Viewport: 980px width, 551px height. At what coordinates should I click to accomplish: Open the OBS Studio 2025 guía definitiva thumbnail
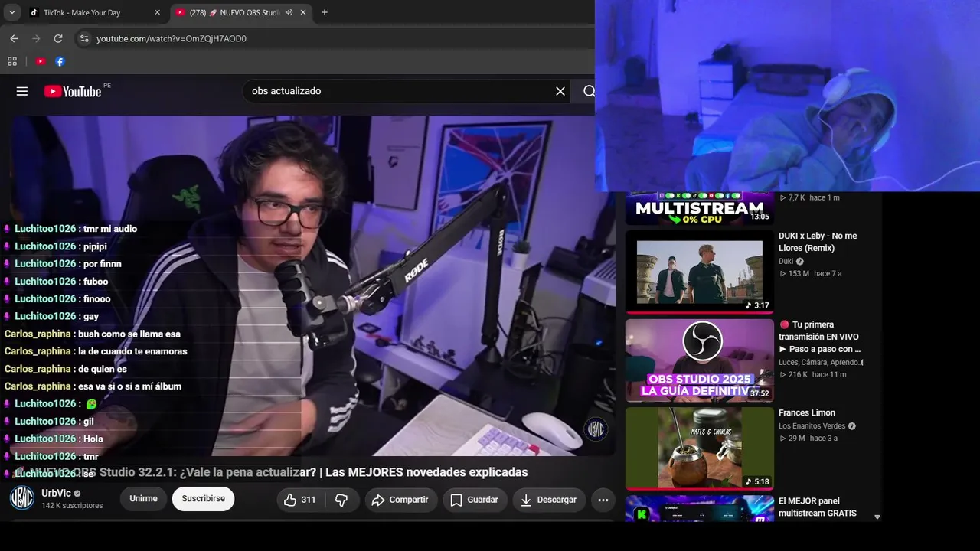[x=700, y=360]
